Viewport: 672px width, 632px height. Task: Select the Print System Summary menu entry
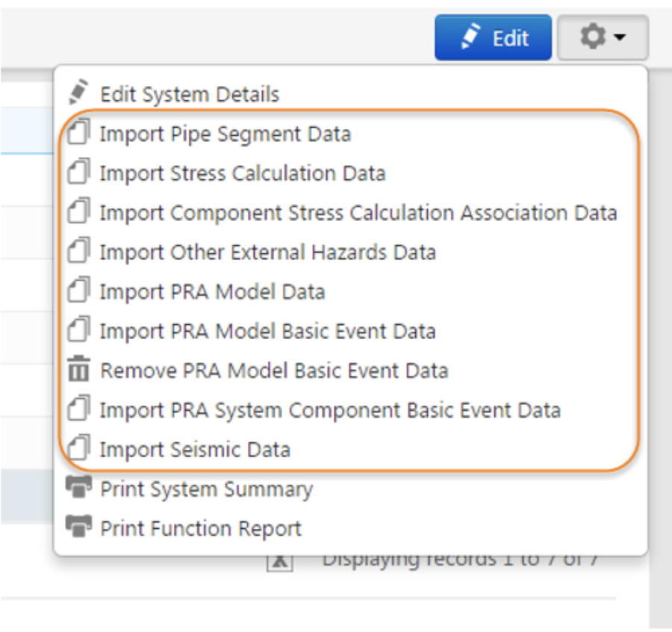(x=207, y=489)
